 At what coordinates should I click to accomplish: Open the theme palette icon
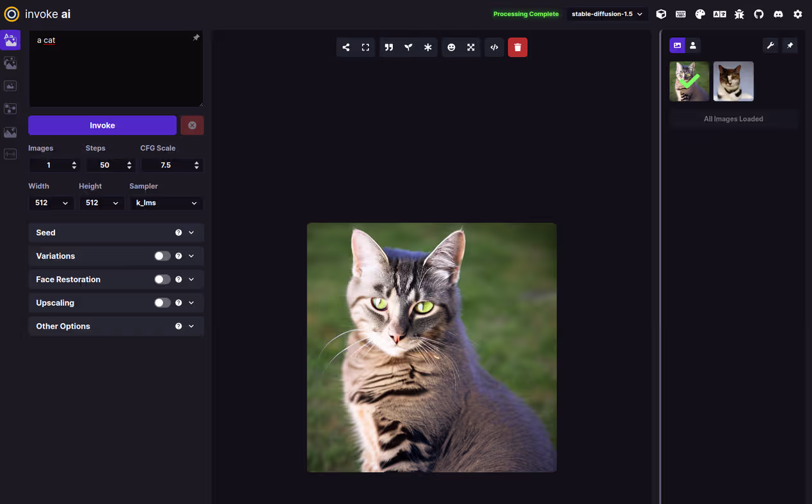point(700,14)
